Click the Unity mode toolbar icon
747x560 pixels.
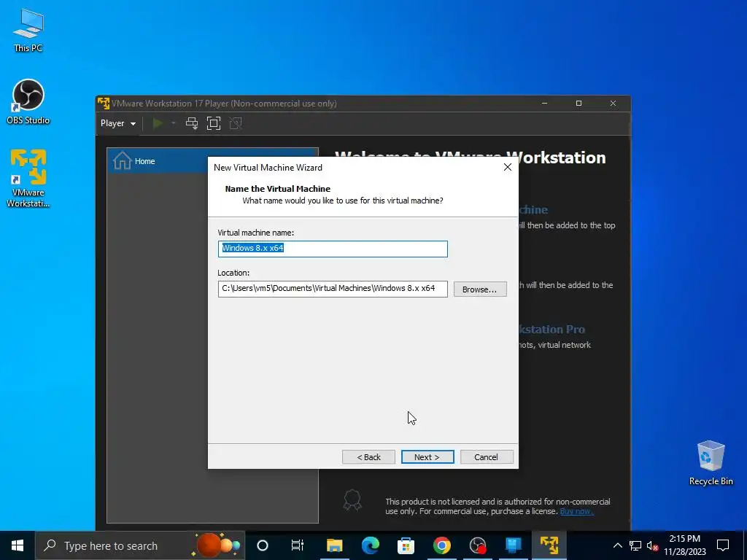(236, 123)
